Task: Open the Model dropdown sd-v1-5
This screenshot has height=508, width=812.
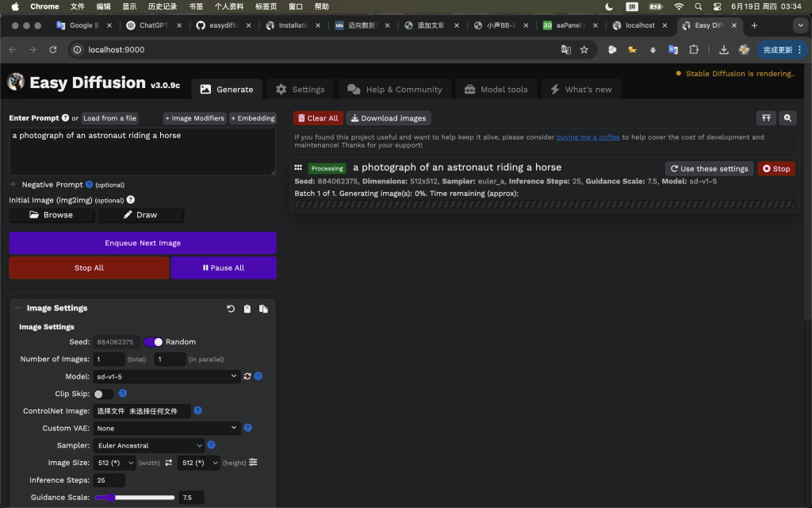Action: 167,376
